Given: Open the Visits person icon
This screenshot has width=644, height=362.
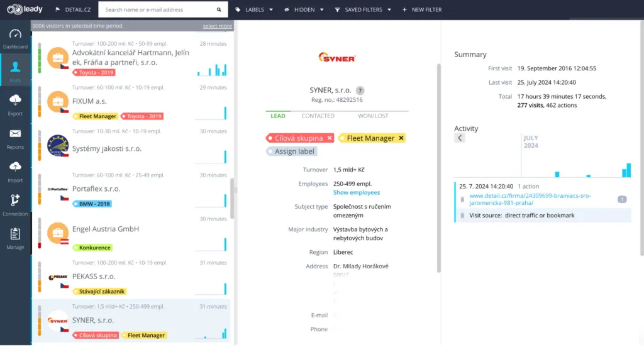Looking at the screenshot, I should 15,67.
